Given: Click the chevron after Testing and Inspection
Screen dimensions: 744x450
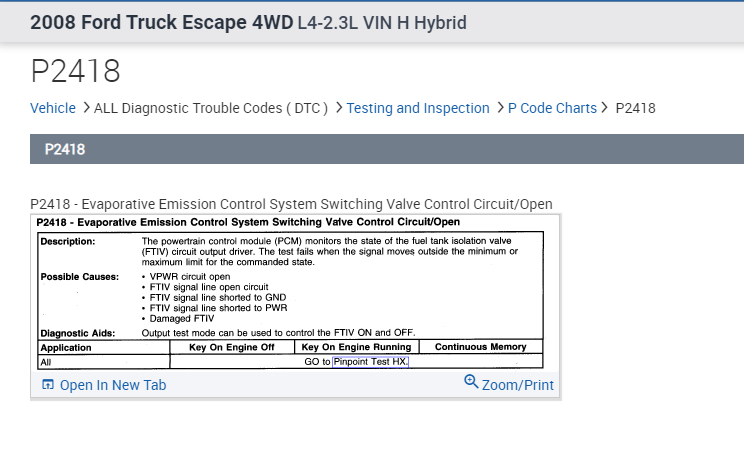Looking at the screenshot, I should pos(499,108).
